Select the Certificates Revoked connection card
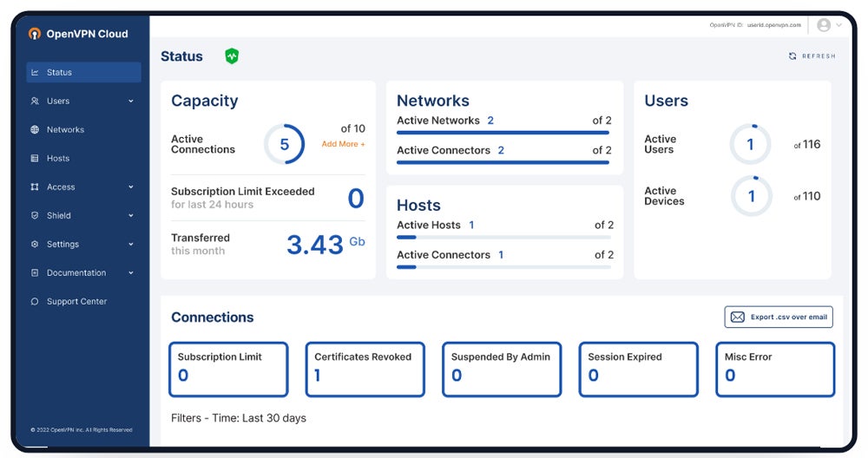 [365, 369]
